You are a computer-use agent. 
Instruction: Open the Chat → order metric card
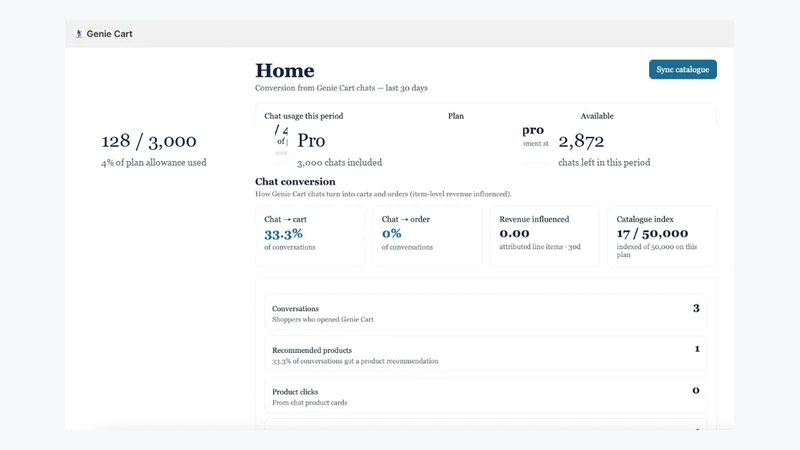pos(427,236)
